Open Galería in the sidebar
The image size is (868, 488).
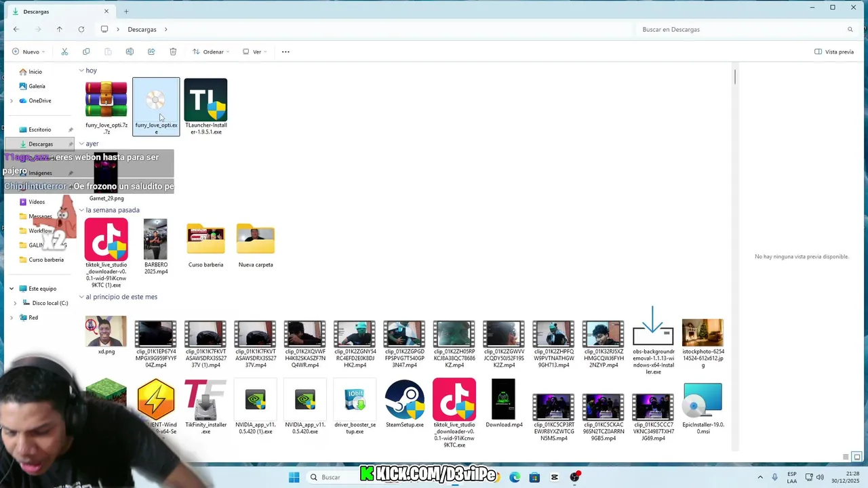[x=32, y=86]
